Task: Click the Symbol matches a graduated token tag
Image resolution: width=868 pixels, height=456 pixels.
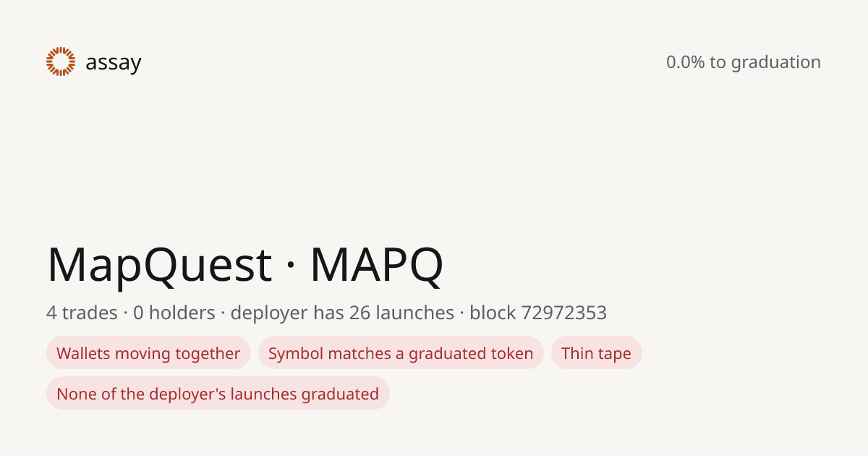Action: tap(401, 353)
